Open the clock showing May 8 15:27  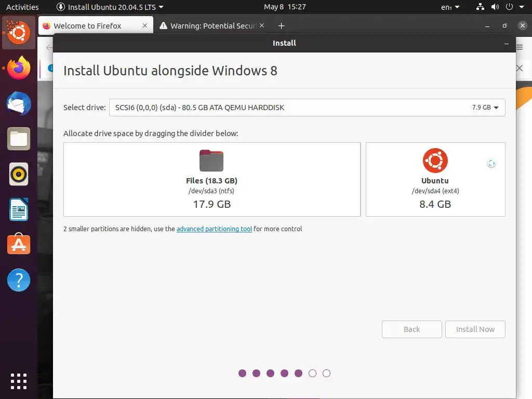pyautogui.click(x=285, y=7)
